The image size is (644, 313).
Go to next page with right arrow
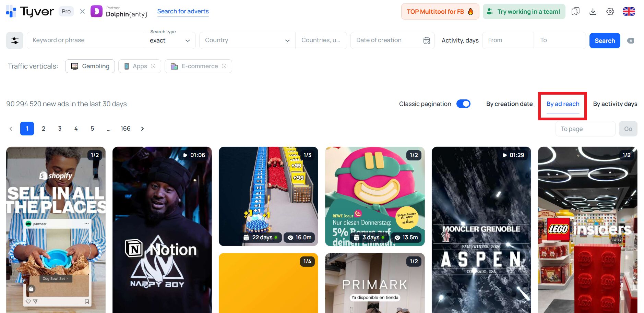[x=142, y=129]
